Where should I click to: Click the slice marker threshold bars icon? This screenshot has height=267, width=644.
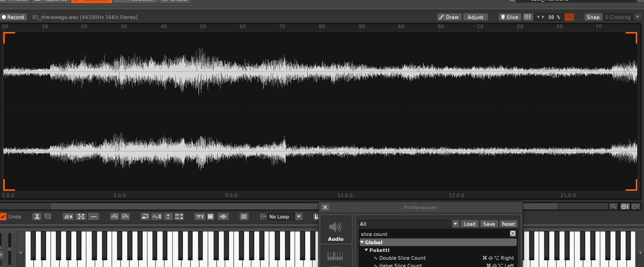(x=528, y=17)
